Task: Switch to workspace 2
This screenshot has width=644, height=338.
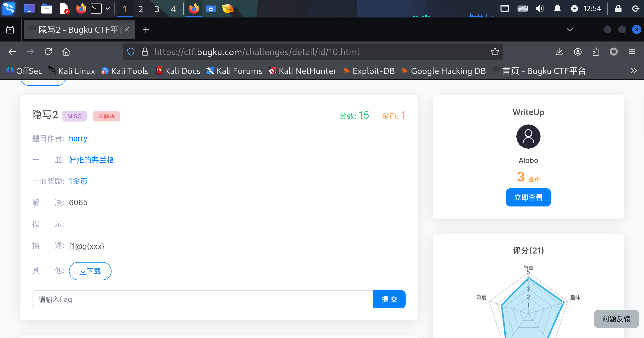Action: point(141,9)
